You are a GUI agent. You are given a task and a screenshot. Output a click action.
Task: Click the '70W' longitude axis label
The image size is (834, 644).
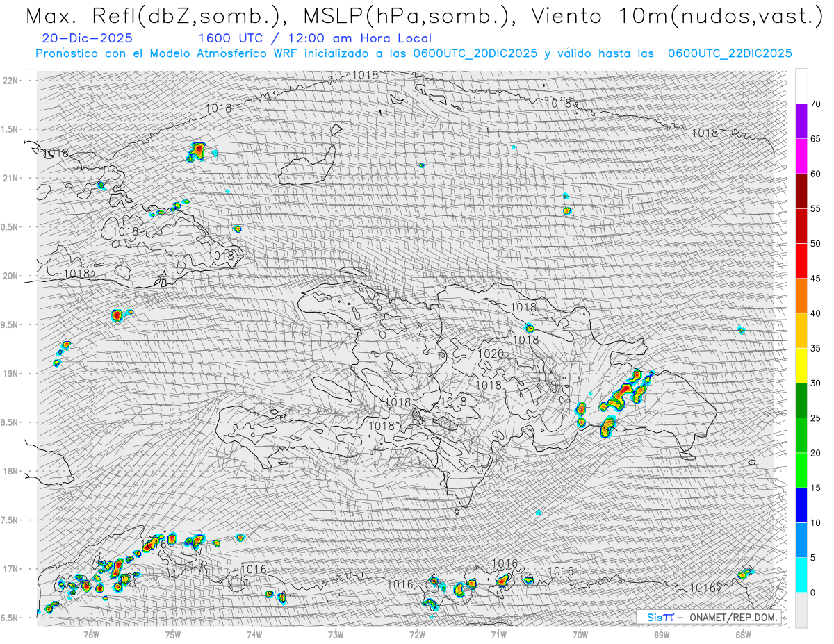coord(580,634)
